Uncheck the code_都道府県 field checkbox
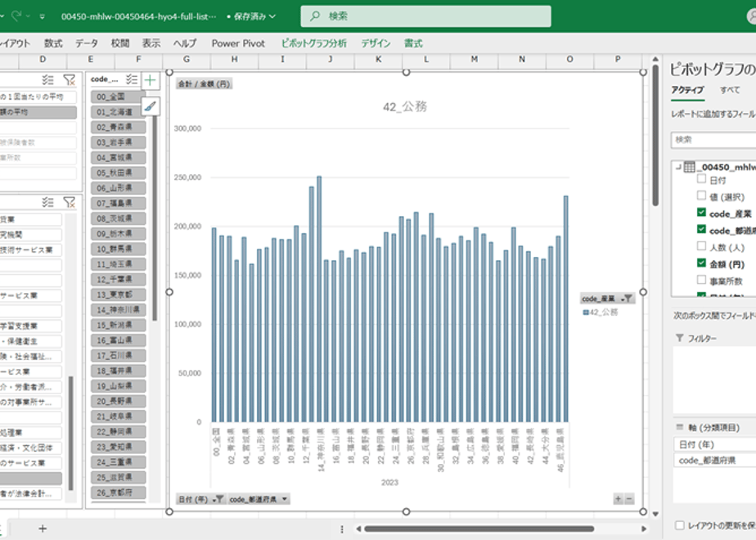Image resolution: width=756 pixels, height=540 pixels. 701,229
